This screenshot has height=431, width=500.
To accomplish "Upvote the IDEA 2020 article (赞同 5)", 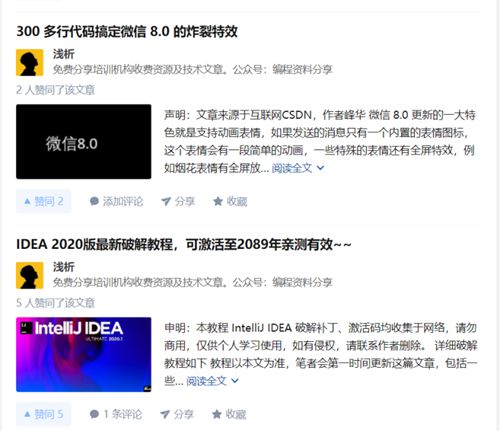I will click(44, 414).
